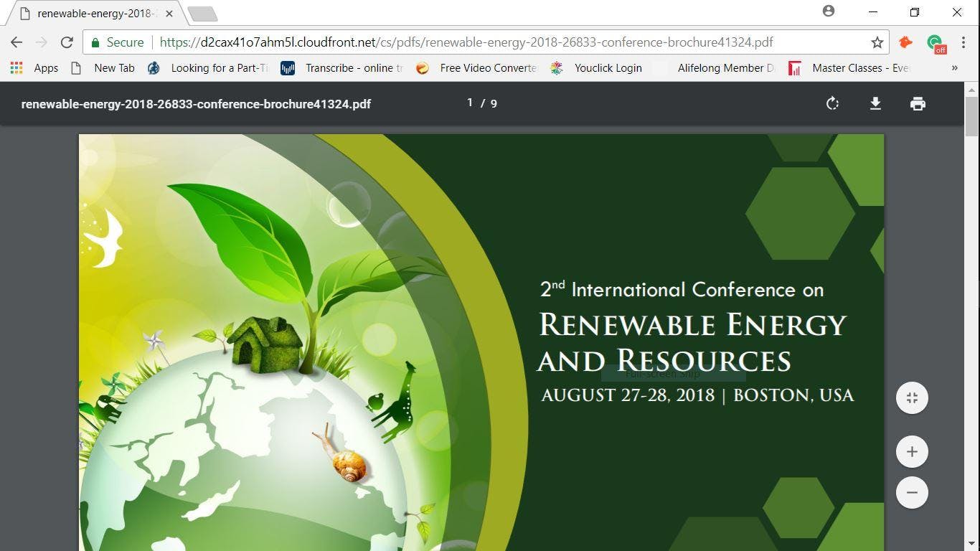Screen dimensions: 980x551
Task: Click the scrollbar down arrow
Action: [972, 545]
